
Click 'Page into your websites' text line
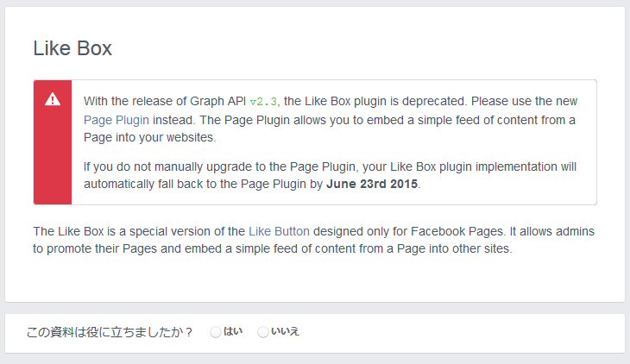[149, 137]
